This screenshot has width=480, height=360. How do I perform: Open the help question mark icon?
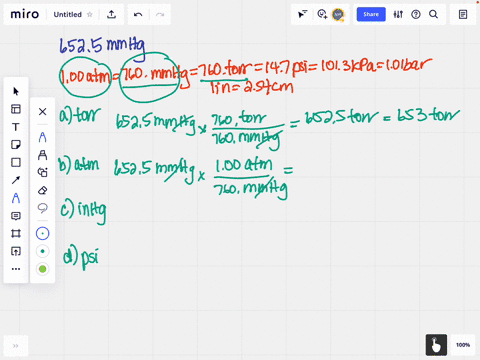(x=416, y=14)
